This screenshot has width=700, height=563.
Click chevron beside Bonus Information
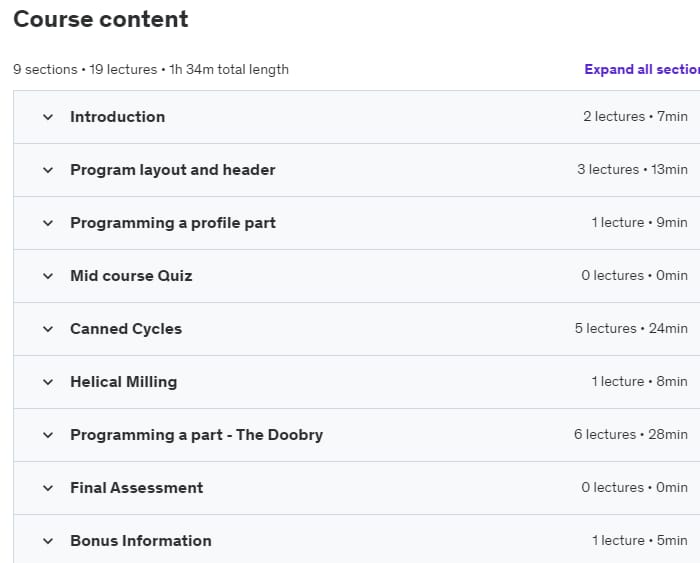pyautogui.click(x=48, y=541)
